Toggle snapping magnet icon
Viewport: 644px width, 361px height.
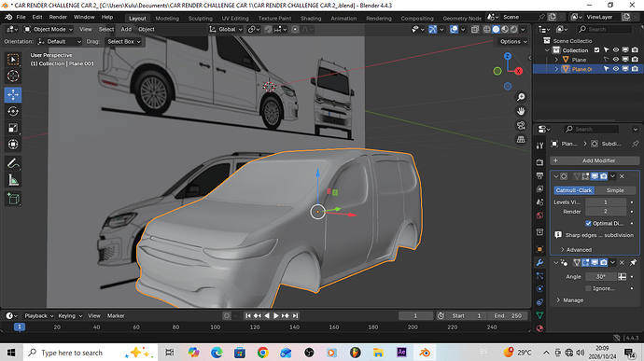pyautogui.click(x=268, y=30)
